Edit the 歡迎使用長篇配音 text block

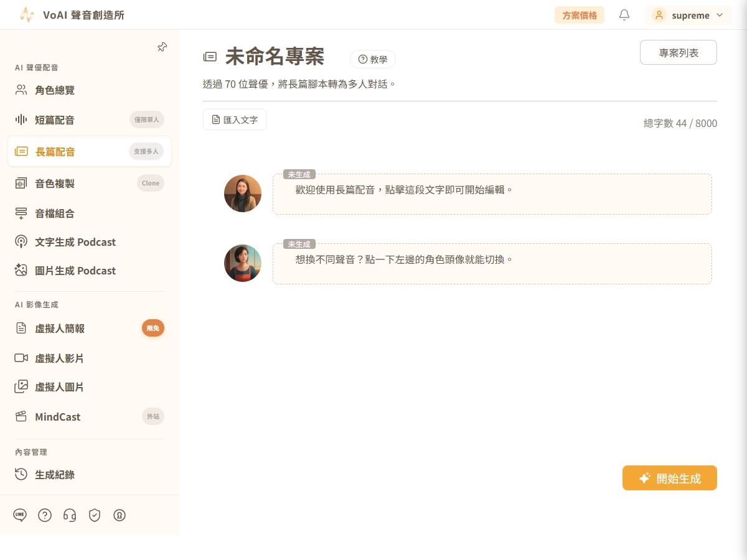pyautogui.click(x=492, y=194)
